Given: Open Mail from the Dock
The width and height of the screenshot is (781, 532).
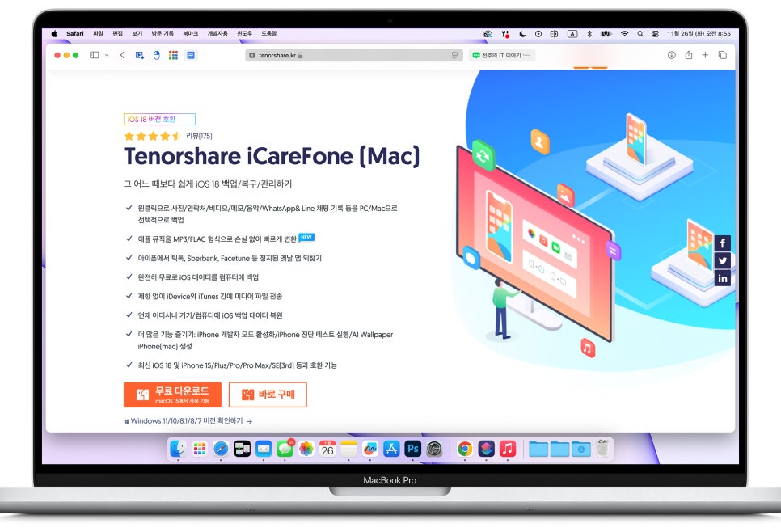Looking at the screenshot, I should 264,449.
